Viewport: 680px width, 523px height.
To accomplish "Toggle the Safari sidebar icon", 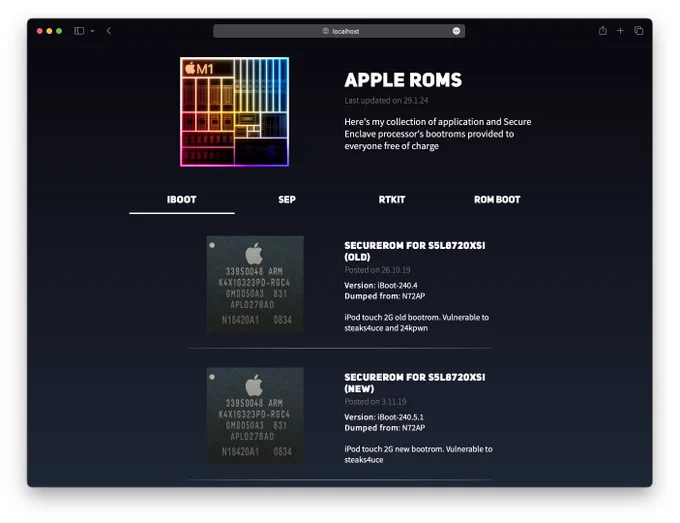I will tap(79, 31).
